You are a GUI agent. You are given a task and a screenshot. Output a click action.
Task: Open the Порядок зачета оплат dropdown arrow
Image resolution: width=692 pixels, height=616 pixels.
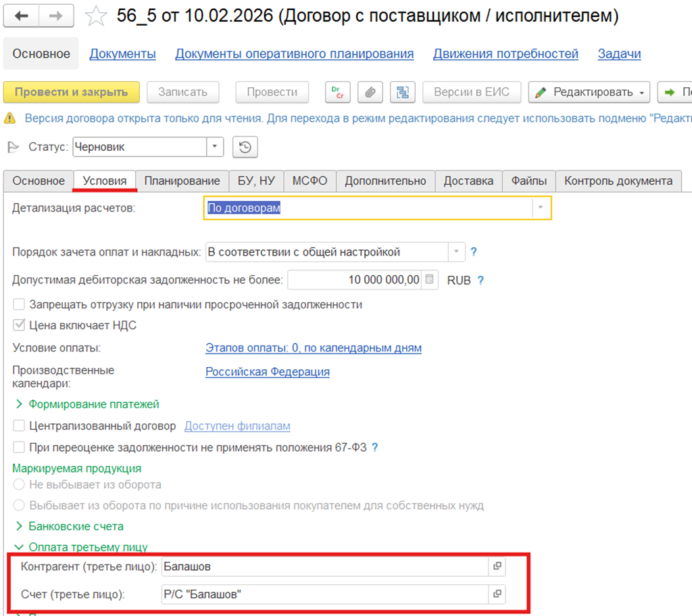[457, 252]
